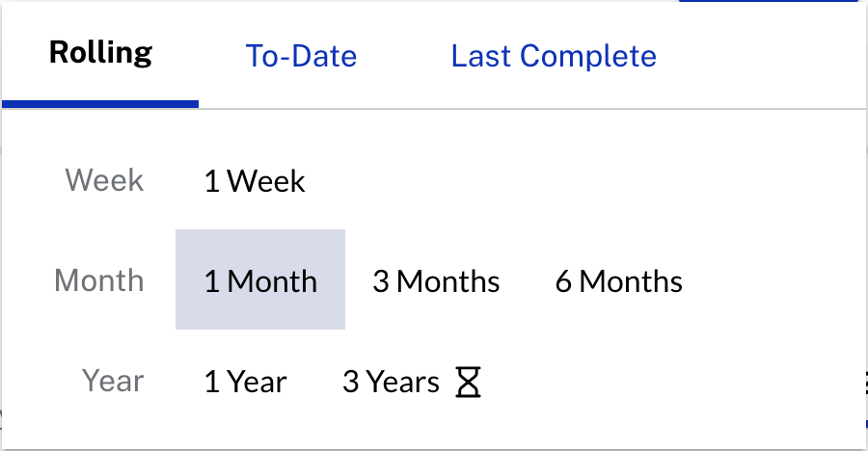Click the Month row label
The height and width of the screenshot is (451, 868).
point(99,280)
